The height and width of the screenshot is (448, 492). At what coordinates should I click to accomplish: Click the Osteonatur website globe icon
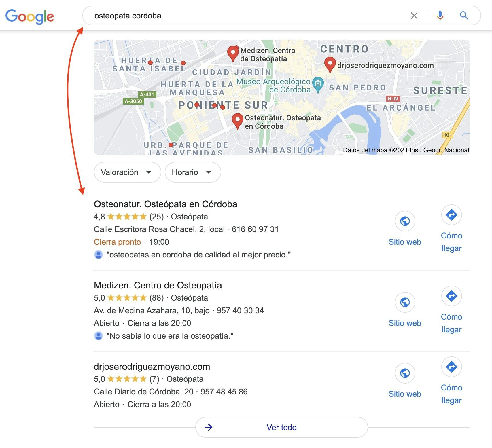pyautogui.click(x=405, y=221)
